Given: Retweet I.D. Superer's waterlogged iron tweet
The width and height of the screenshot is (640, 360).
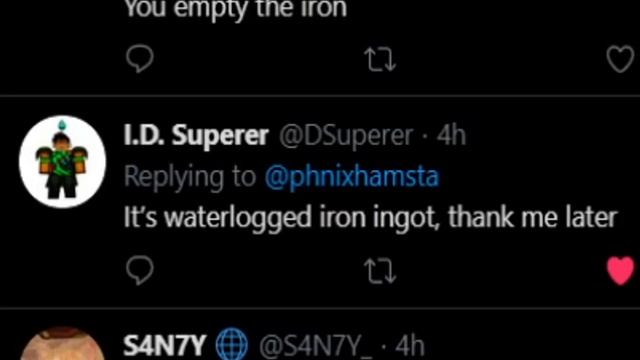Looking at the screenshot, I should [x=380, y=271].
